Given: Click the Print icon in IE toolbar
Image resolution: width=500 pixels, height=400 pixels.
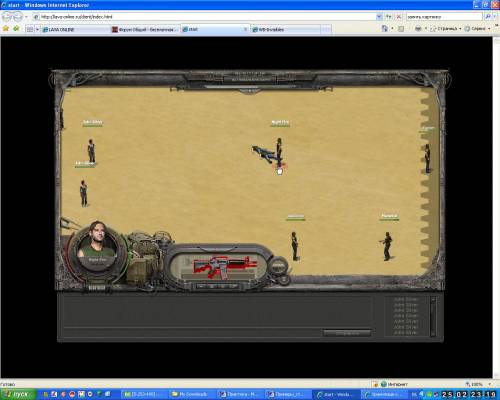Looking at the screenshot, I should 418,29.
